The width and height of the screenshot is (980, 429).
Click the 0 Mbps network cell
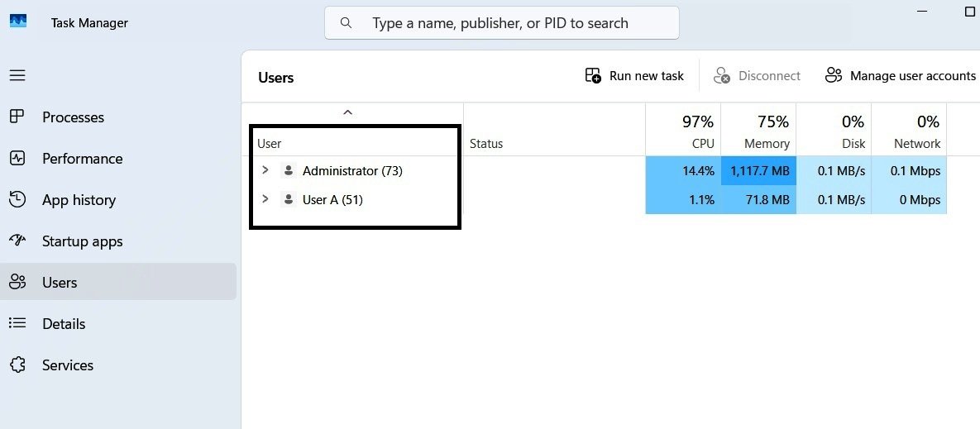coord(910,200)
